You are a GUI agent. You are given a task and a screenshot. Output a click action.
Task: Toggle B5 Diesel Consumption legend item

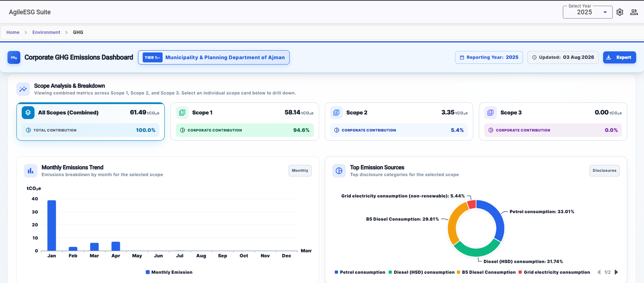[486, 272]
